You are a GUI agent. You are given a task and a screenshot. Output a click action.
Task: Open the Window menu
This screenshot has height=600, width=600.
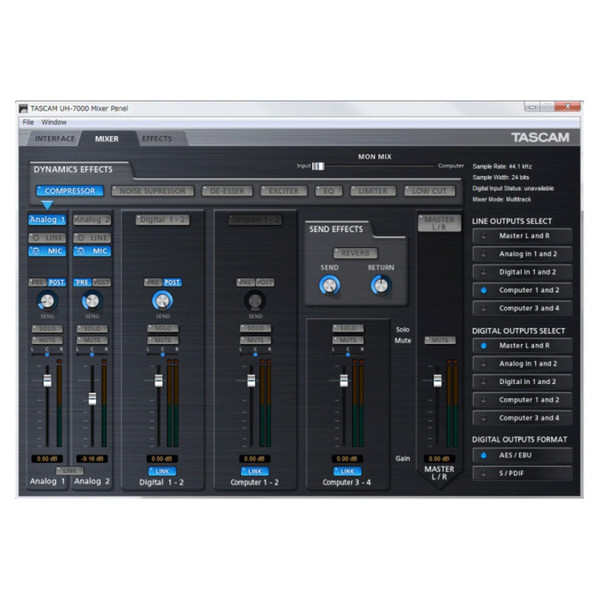click(54, 122)
